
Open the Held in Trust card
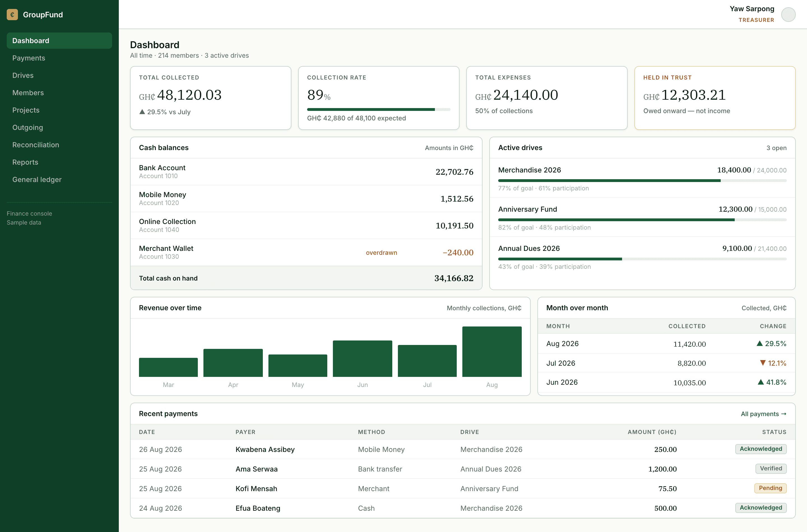click(x=715, y=98)
